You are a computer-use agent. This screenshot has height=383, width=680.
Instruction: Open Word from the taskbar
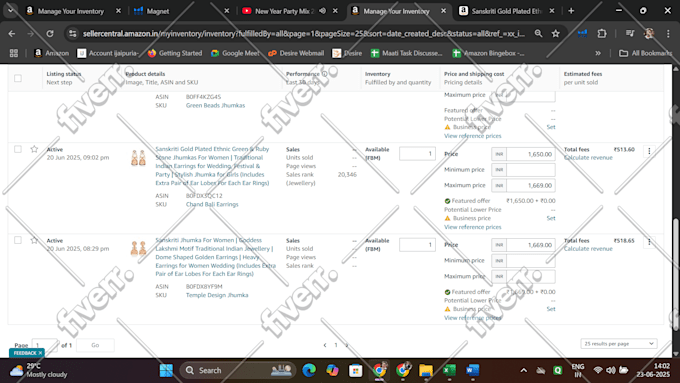click(473, 370)
